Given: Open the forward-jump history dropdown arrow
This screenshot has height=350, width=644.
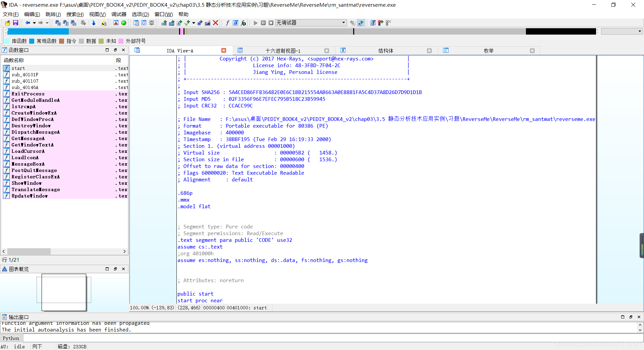Looking at the screenshot, I should [47, 23].
